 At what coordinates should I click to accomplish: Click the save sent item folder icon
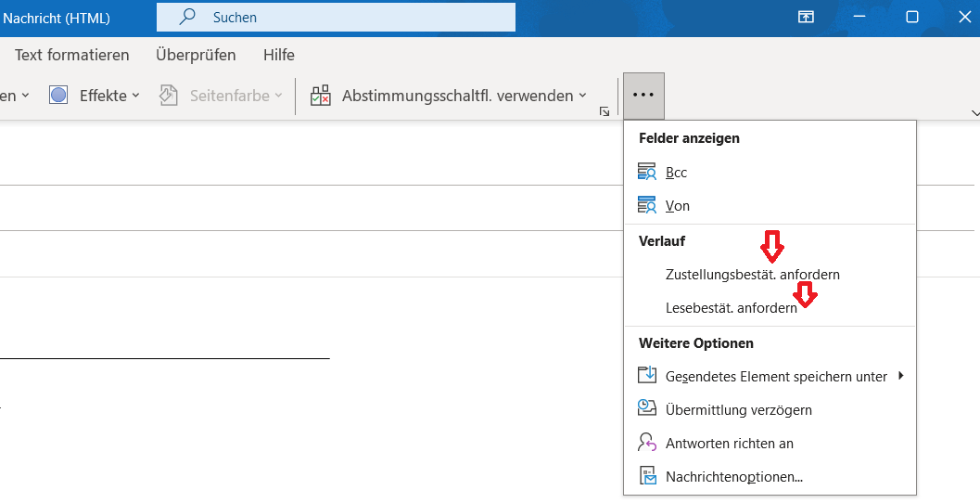[x=646, y=375]
